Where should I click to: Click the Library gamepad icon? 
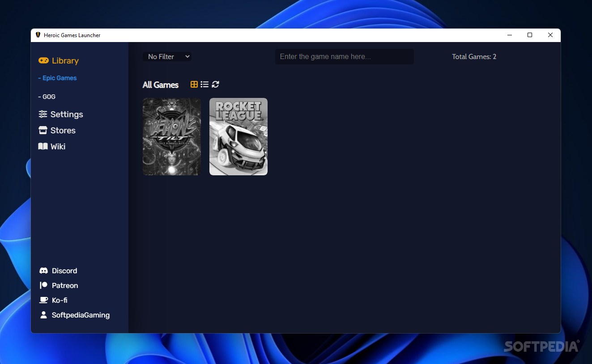[x=43, y=60]
